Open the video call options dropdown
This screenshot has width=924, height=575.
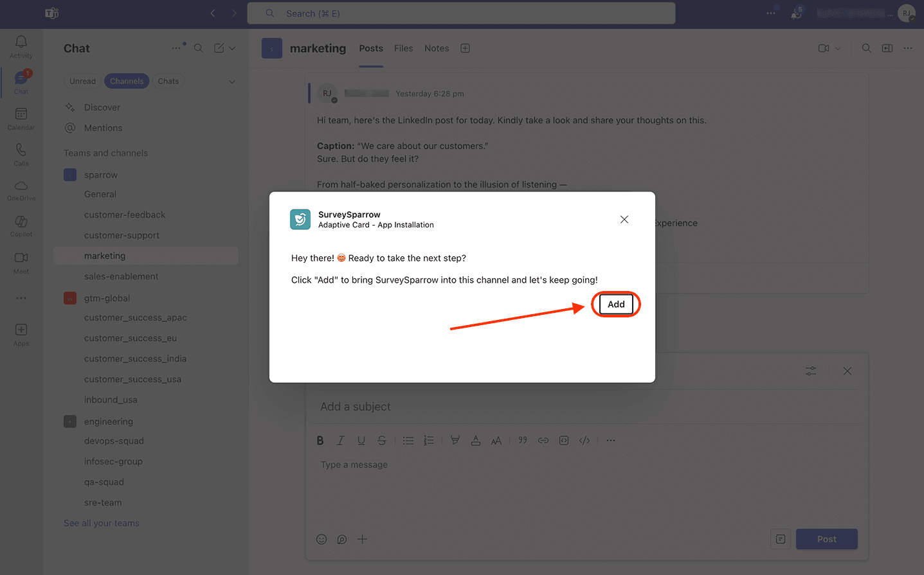coord(838,49)
